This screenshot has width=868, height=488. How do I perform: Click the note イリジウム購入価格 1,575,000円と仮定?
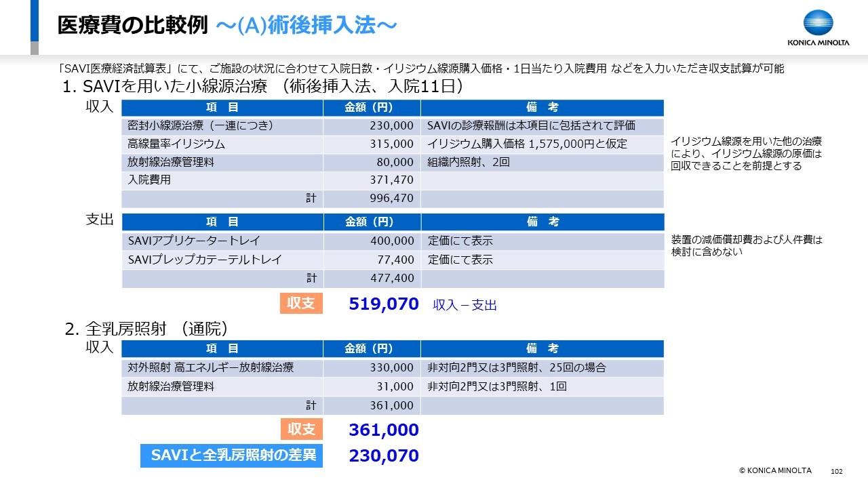pos(528,144)
